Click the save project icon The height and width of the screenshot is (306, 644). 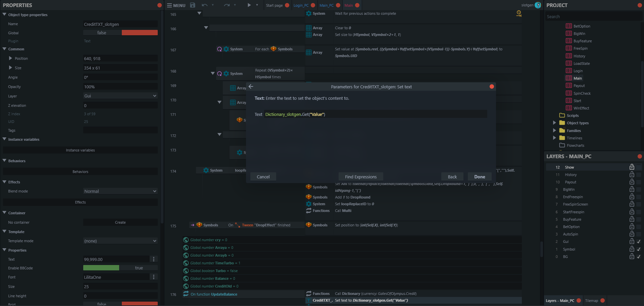[x=193, y=5]
